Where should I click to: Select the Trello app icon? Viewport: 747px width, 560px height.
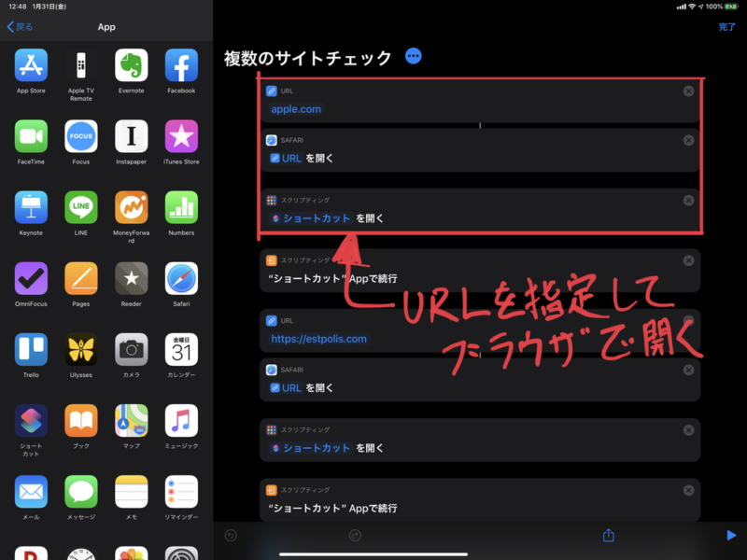pos(31,349)
